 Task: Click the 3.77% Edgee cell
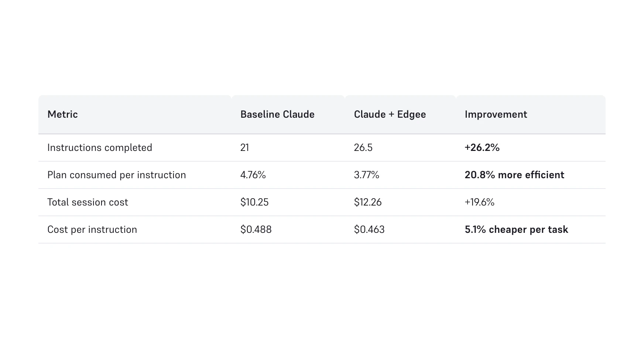(x=366, y=175)
